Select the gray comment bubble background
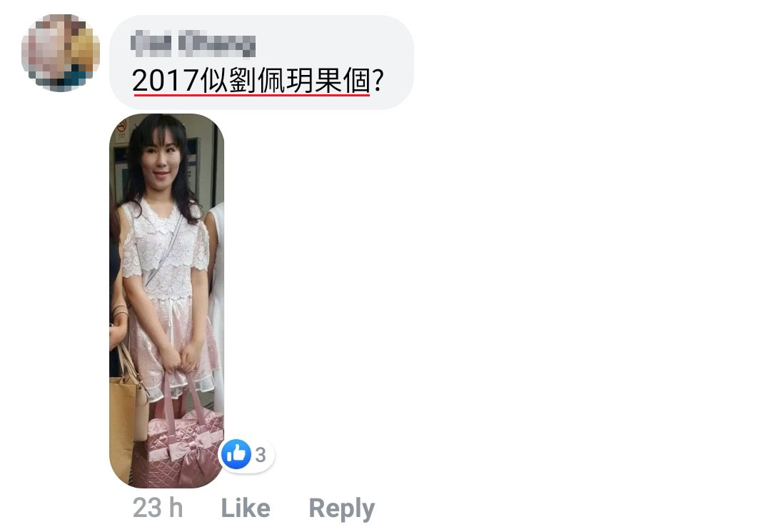 coord(261,62)
